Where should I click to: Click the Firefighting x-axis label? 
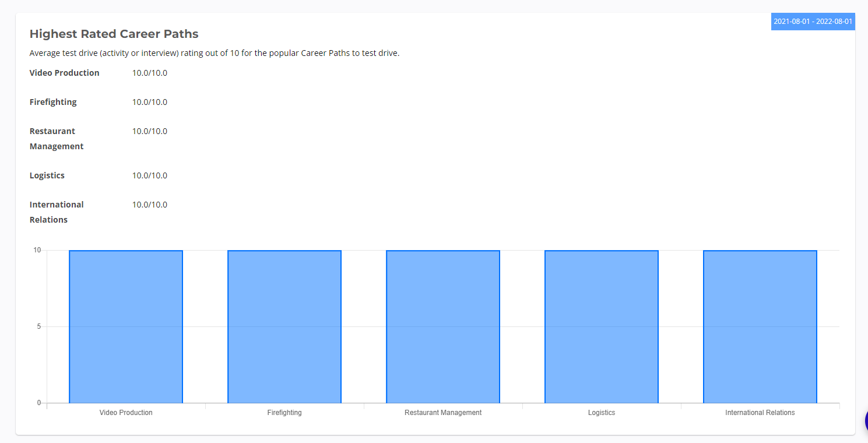[284, 413]
